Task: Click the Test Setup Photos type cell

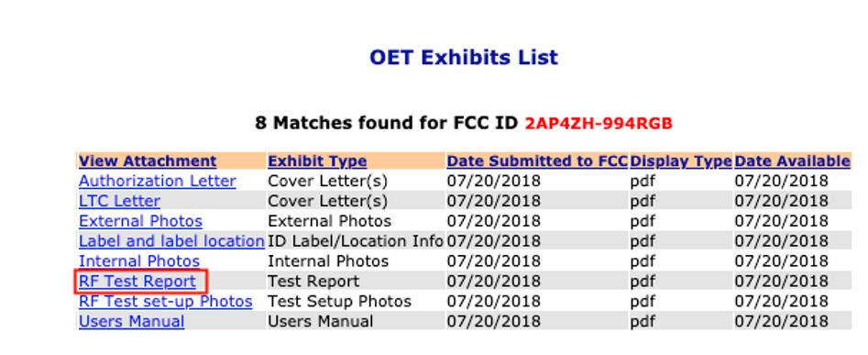Action: point(339,301)
